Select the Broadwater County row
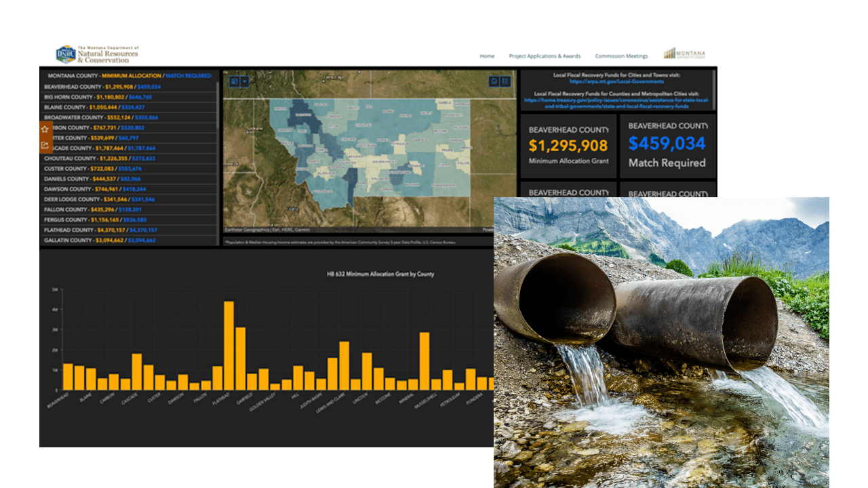The height and width of the screenshot is (488, 868). click(x=129, y=117)
